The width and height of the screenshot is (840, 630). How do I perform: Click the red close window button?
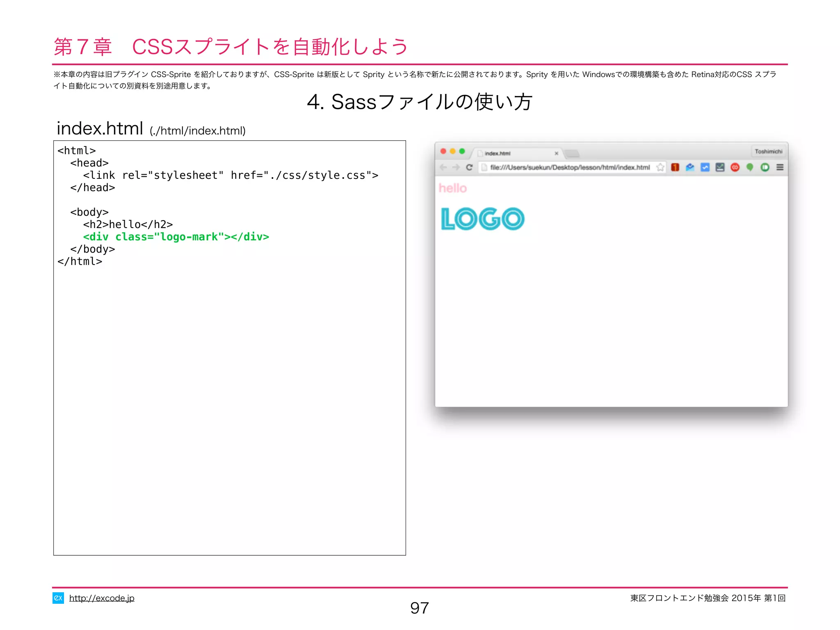pyautogui.click(x=443, y=151)
